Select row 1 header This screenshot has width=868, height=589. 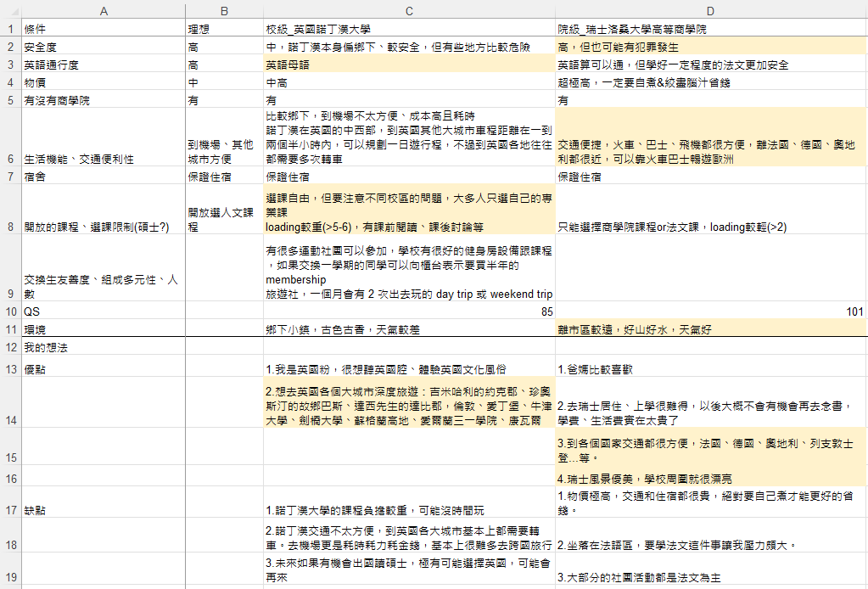click(10, 29)
